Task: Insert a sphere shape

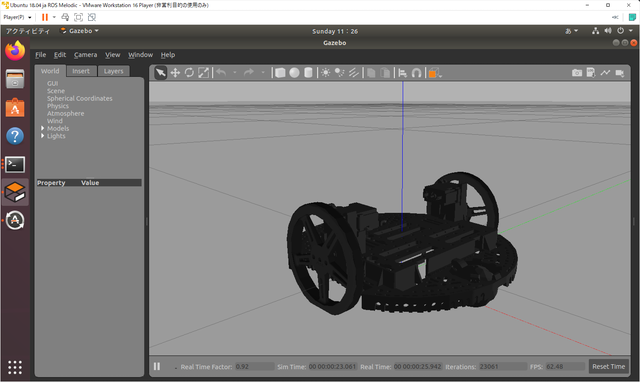Action: [x=294, y=73]
